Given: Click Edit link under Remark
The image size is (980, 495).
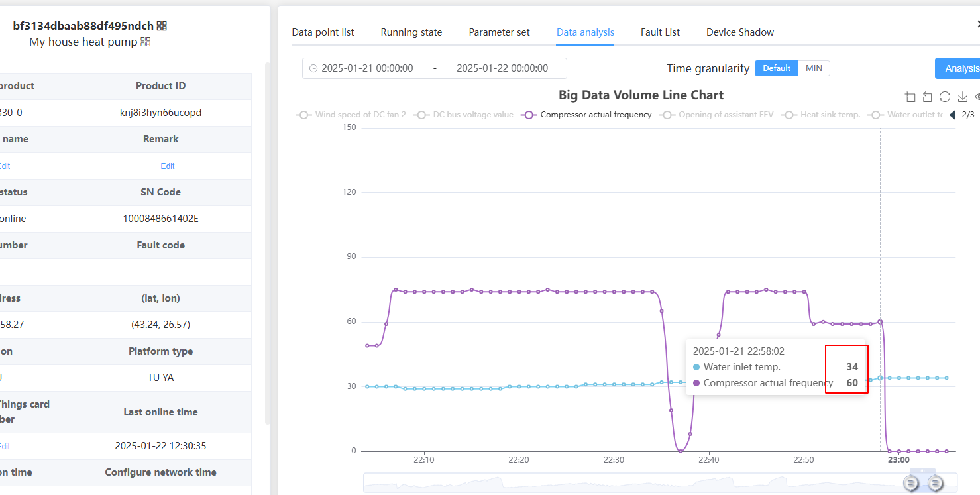Looking at the screenshot, I should coord(168,166).
